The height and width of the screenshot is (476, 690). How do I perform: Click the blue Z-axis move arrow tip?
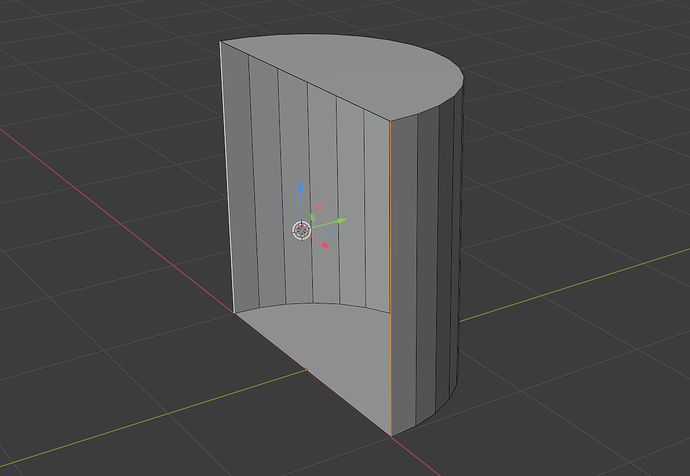(x=301, y=186)
